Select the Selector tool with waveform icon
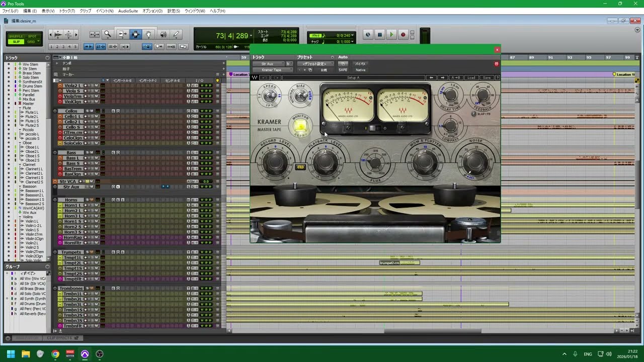644x362 pixels. 135,34
